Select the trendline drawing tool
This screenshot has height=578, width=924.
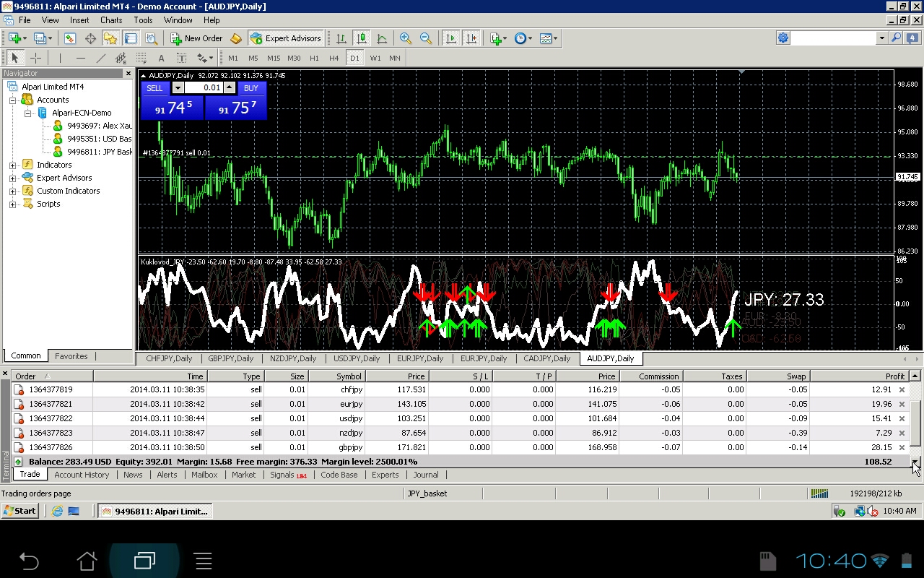(100, 58)
